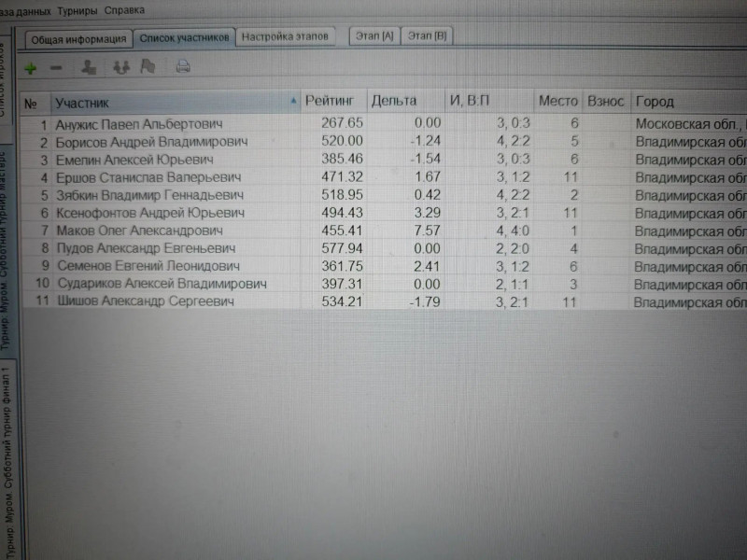This screenshot has width=747, height=560.
Task: Select row Пудов Александр Евгеньевич
Action: coord(384,248)
